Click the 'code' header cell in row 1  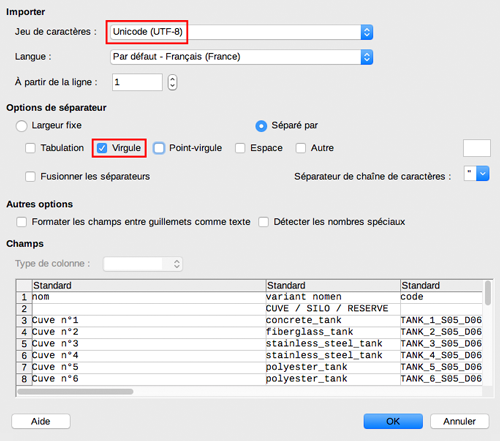click(441, 297)
